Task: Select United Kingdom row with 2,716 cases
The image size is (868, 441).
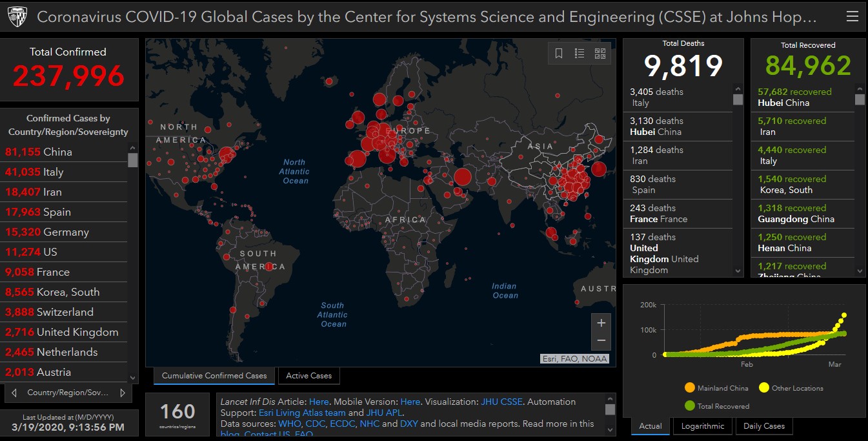Action: (65, 332)
